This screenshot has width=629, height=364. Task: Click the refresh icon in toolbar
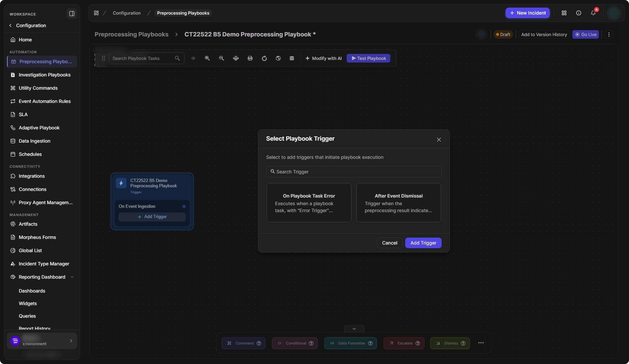264,58
